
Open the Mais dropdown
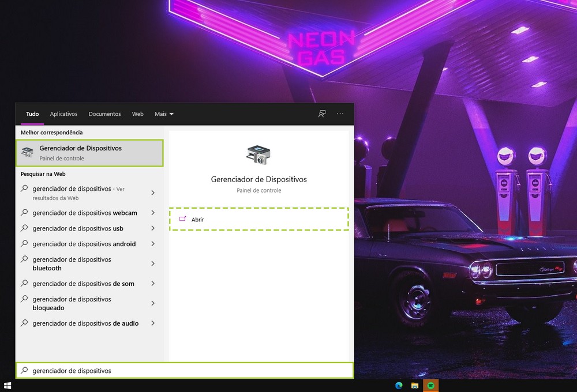(164, 114)
